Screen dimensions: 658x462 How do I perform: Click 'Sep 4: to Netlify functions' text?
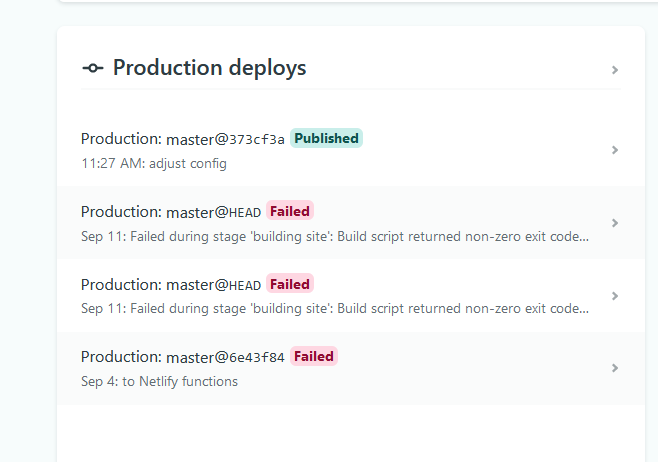click(x=159, y=381)
